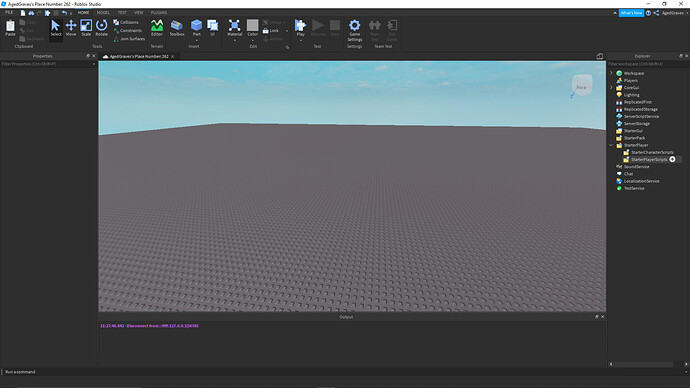Click the Play test button

point(301,27)
